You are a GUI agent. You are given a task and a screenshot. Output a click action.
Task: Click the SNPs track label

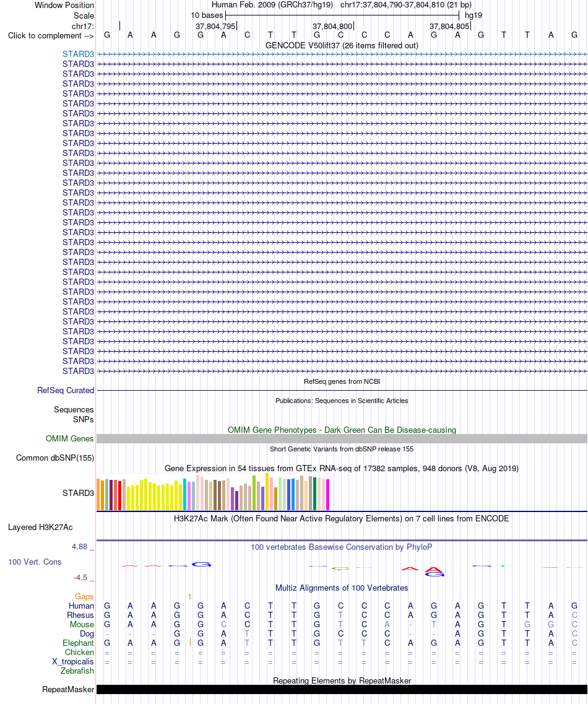coord(83,419)
